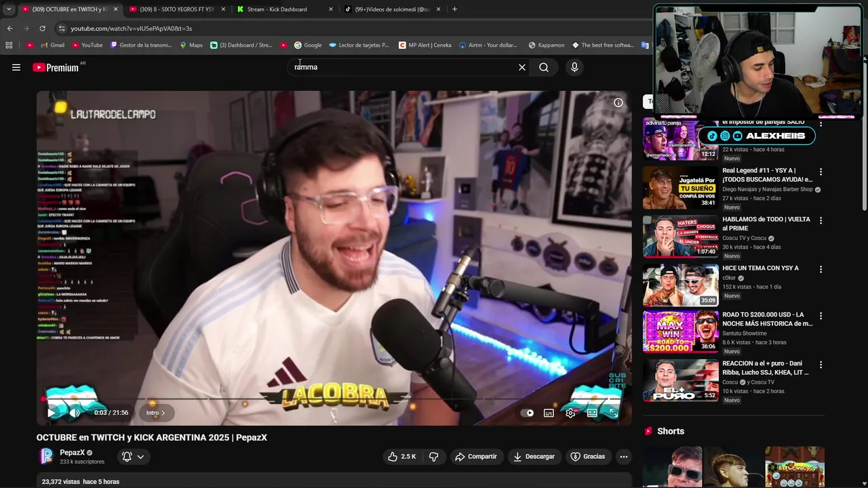The height and width of the screenshot is (488, 868).
Task: Open options menu for Real Legend #11
Action: pyautogui.click(x=821, y=172)
